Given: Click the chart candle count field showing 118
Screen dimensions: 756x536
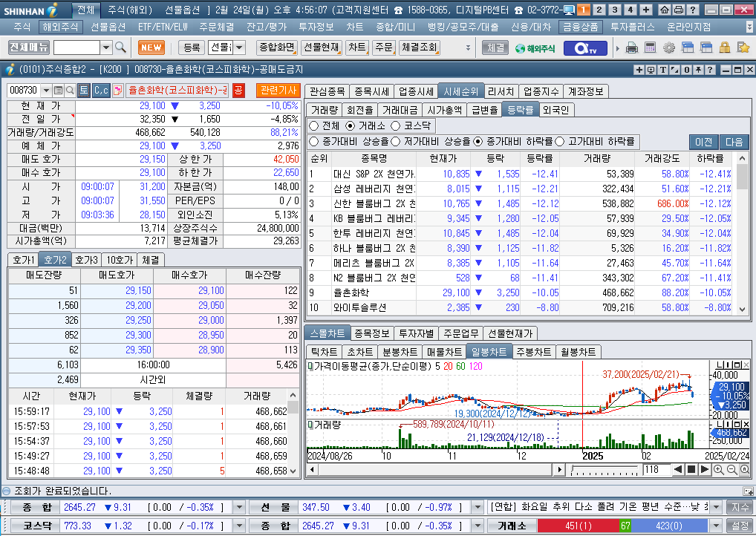Looking at the screenshot, I should [x=656, y=469].
